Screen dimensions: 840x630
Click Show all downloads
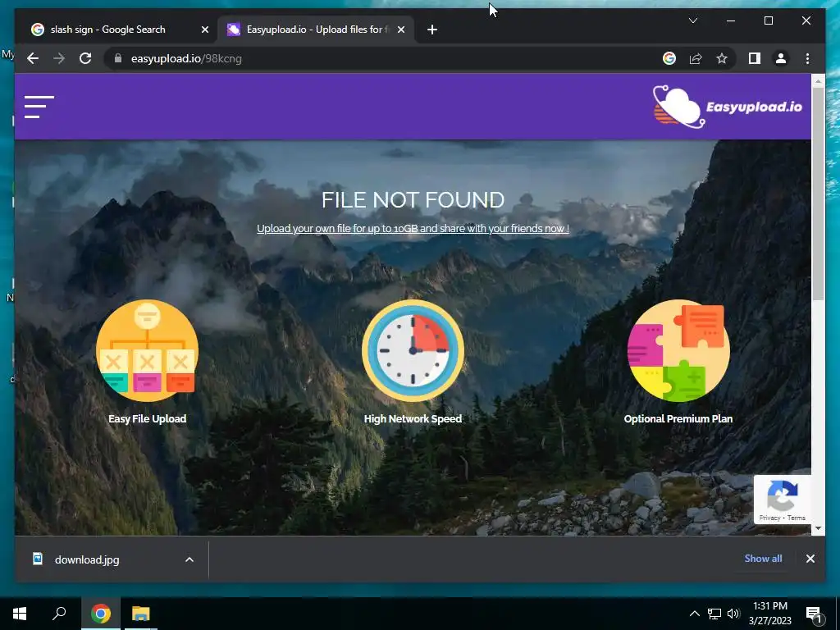point(763,558)
